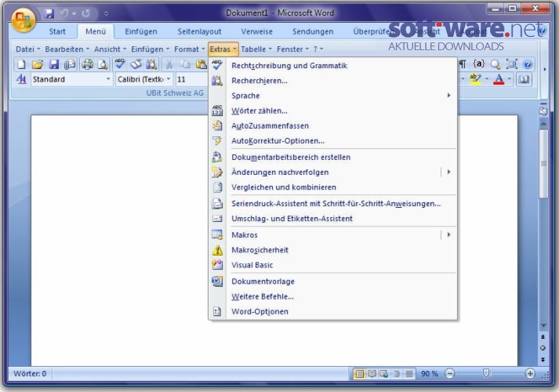Viewport: 559px width, 392px height.
Task: Click the zoom slider handle
Action: tap(485, 373)
